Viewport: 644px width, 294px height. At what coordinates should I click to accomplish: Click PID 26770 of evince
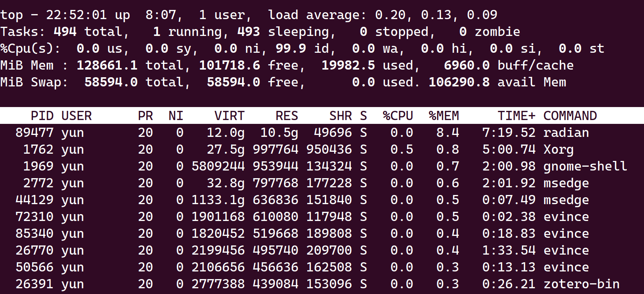34,250
